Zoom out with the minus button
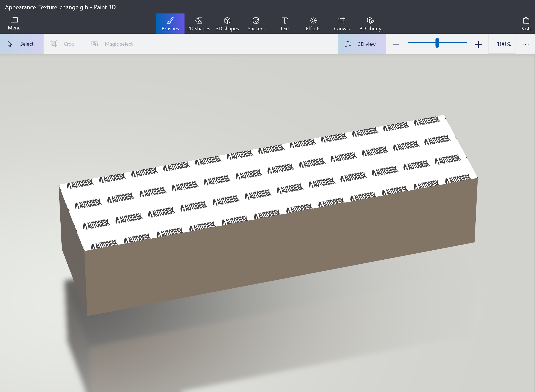Viewport: 535px width, 392px height. (396, 44)
